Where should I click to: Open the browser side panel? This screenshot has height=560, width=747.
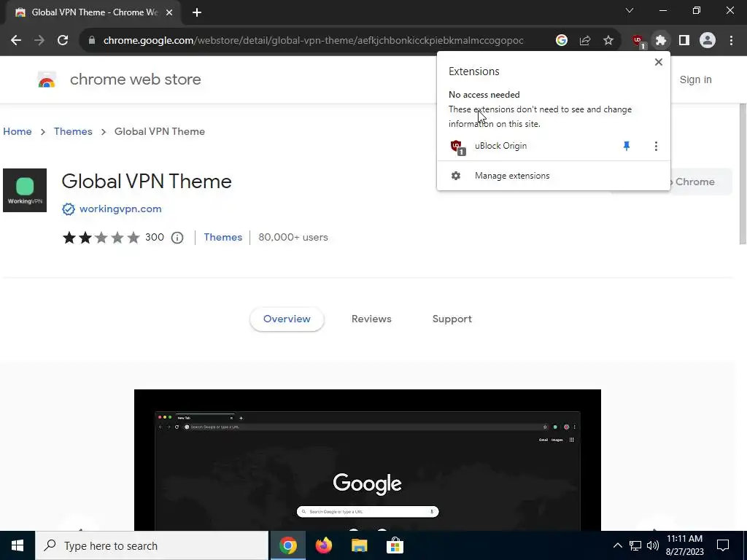tap(684, 41)
